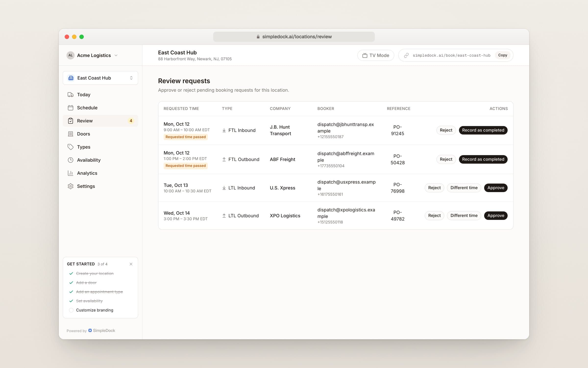Enable TV Mode
Viewport: 588px width, 368px height.
376,55
